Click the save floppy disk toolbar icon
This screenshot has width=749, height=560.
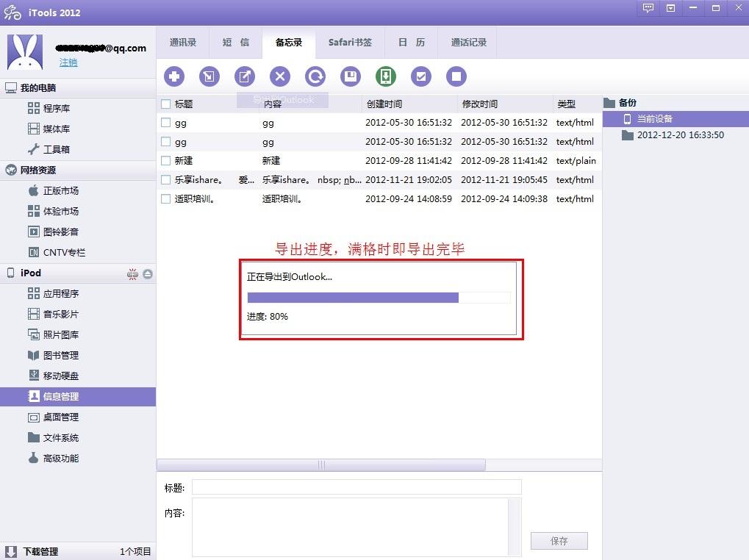coord(351,76)
